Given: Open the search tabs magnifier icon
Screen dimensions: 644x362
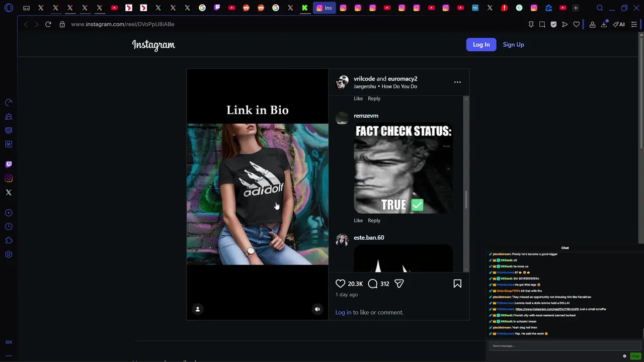Looking at the screenshot, I should click(x=600, y=8).
